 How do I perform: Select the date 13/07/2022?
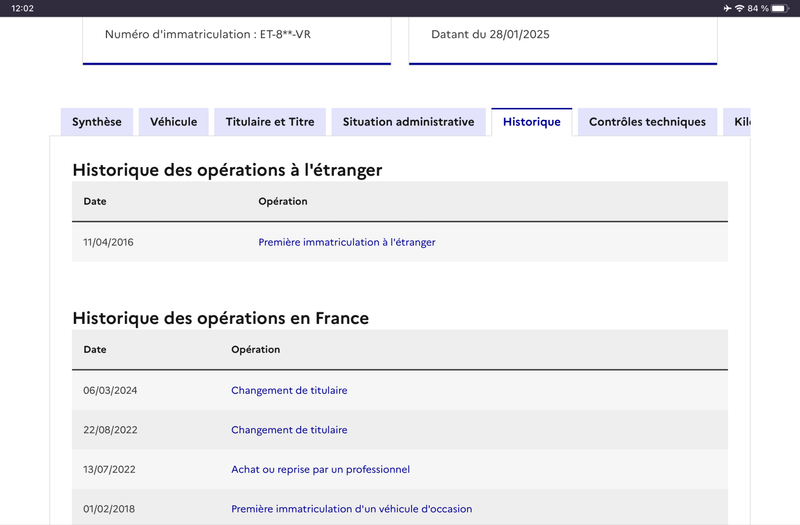(109, 469)
